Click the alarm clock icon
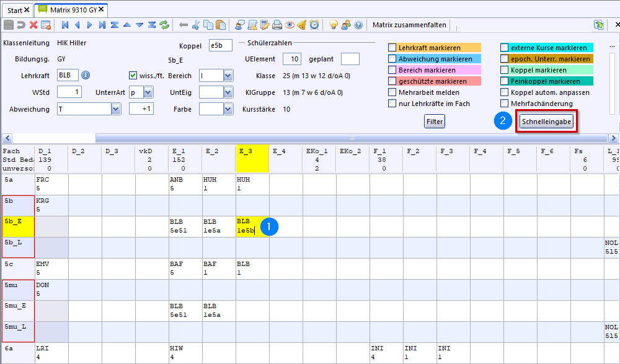This screenshot has height=364, width=620. point(314,25)
